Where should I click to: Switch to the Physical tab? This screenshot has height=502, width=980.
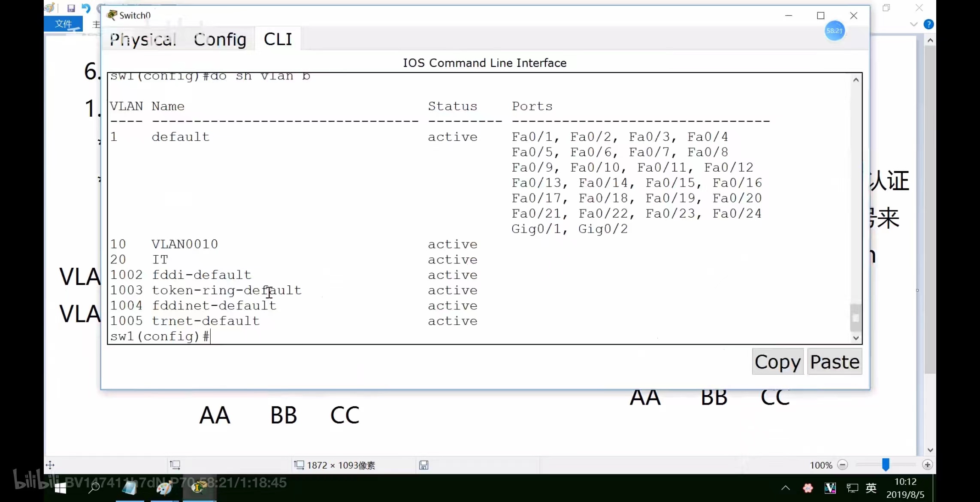point(143,39)
